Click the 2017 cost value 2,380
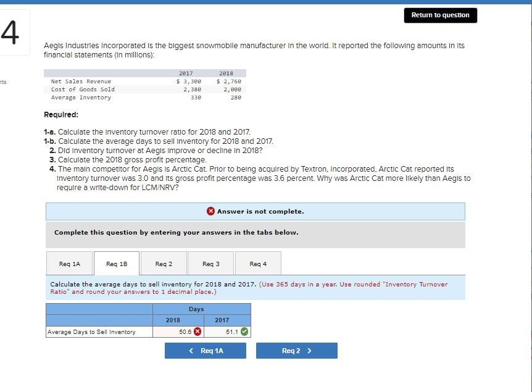Viewport: 532px width, 392px height. pyautogui.click(x=193, y=90)
